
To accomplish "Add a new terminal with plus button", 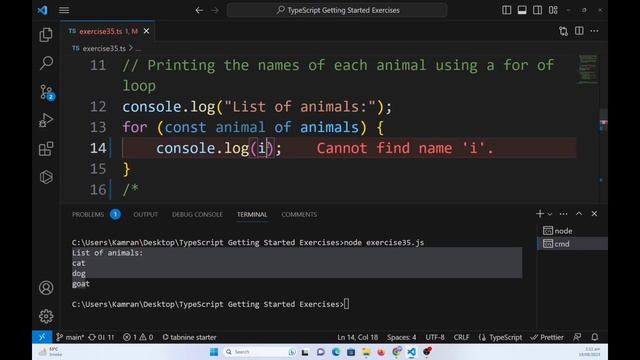I will pos(540,214).
